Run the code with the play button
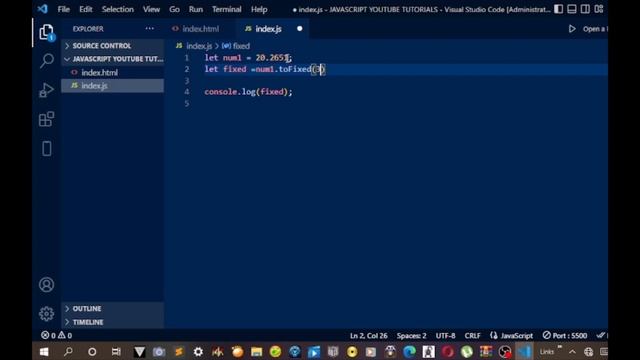Image resolution: width=640 pixels, height=360 pixels. click(x=572, y=29)
